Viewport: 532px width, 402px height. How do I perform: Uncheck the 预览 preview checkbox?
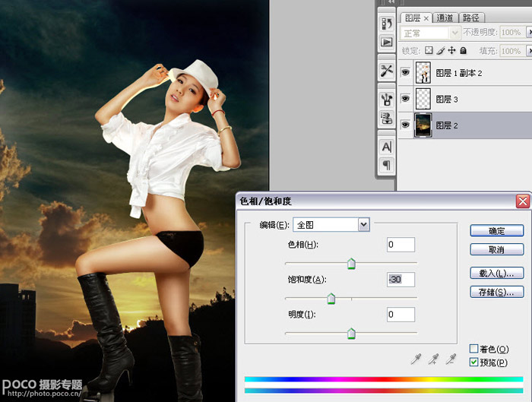click(x=473, y=362)
